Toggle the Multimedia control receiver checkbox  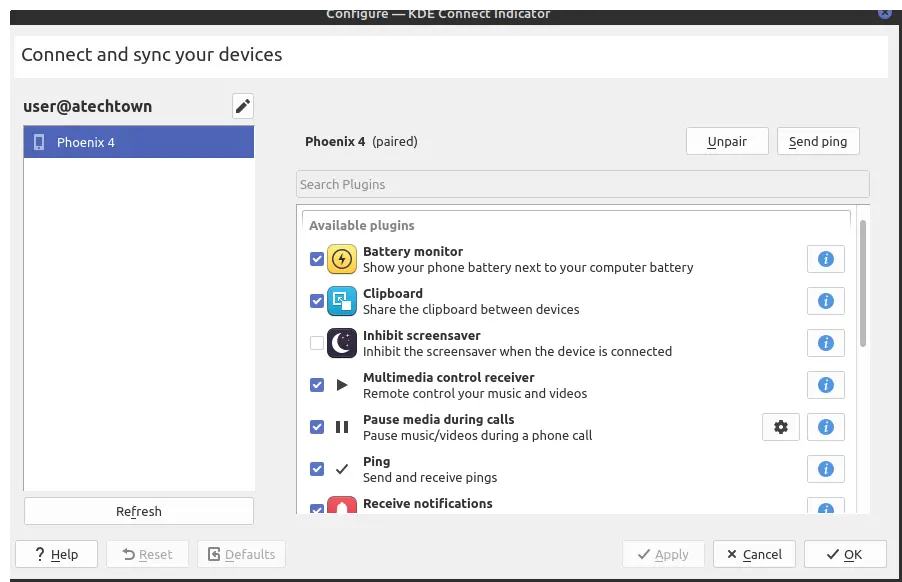click(x=317, y=385)
